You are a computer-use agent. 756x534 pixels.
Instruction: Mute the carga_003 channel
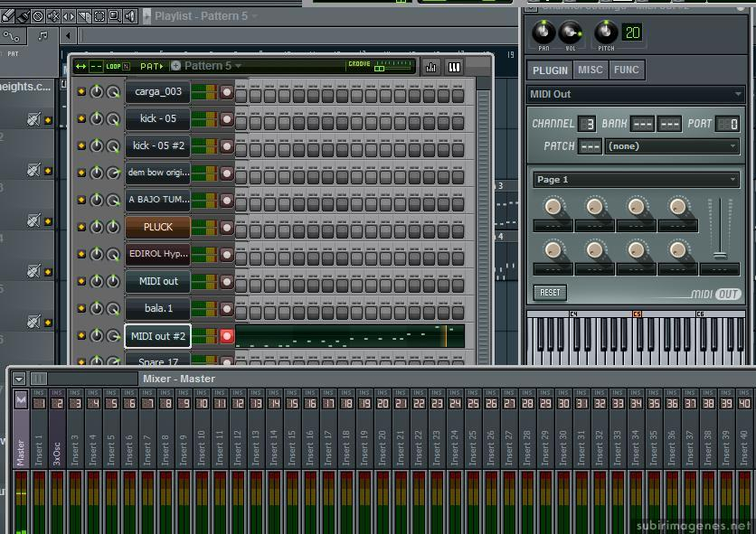81,92
